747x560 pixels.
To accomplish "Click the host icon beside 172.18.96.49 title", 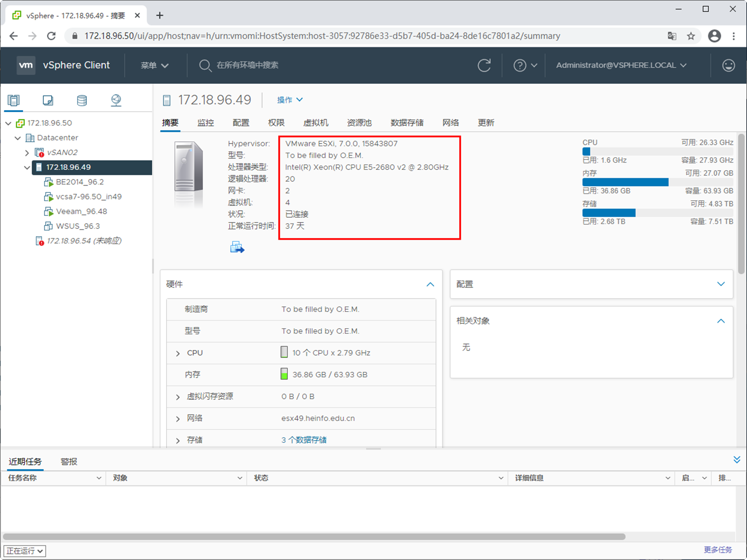I will point(167,100).
